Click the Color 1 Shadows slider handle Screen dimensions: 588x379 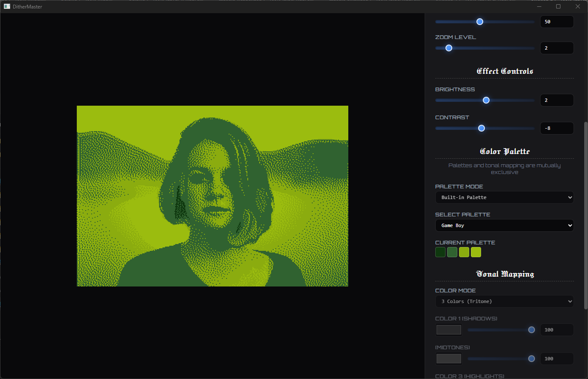[531, 330]
